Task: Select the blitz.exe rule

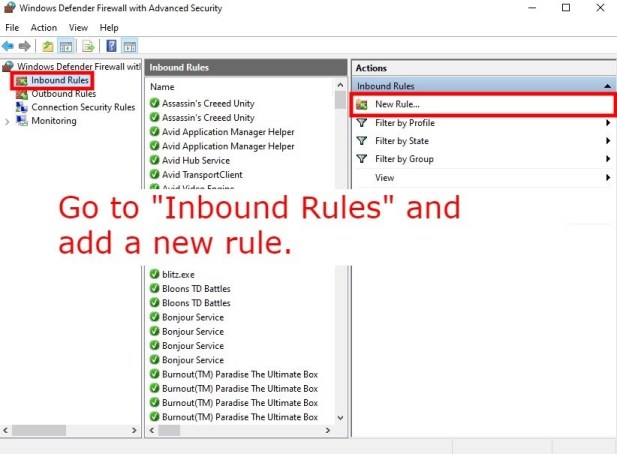Action: tap(178, 274)
